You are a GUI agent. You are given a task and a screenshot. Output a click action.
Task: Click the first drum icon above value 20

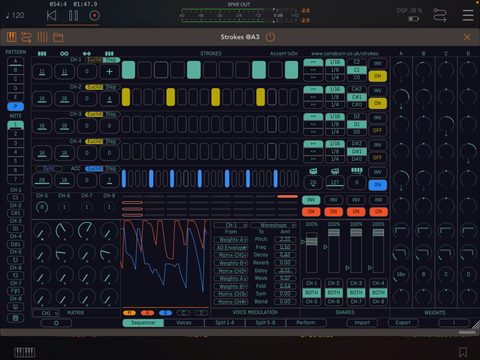313,171
